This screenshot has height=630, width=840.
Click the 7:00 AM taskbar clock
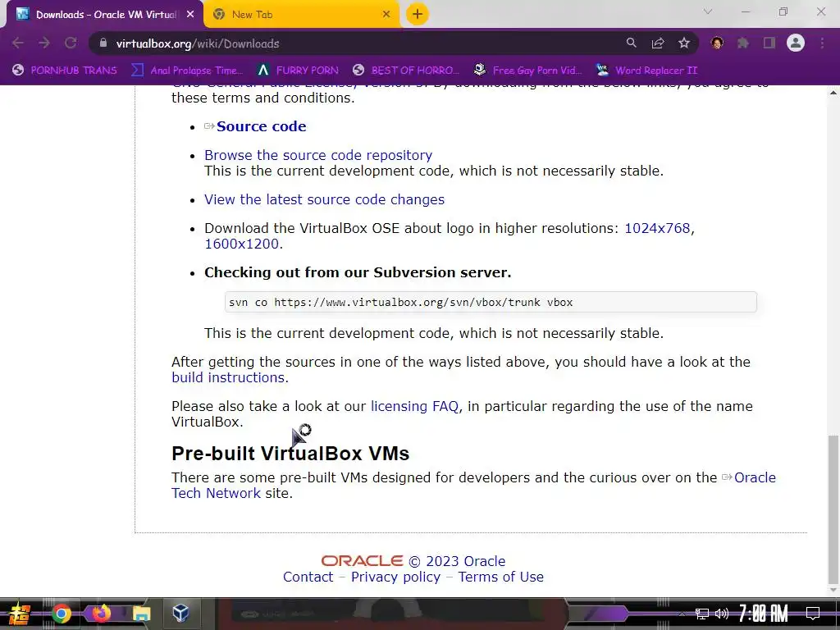tap(764, 614)
